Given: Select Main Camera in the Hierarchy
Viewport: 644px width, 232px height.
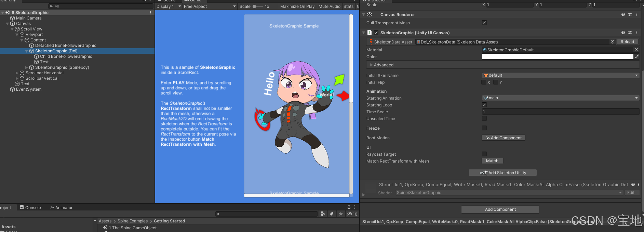Looking at the screenshot, I should [29, 18].
